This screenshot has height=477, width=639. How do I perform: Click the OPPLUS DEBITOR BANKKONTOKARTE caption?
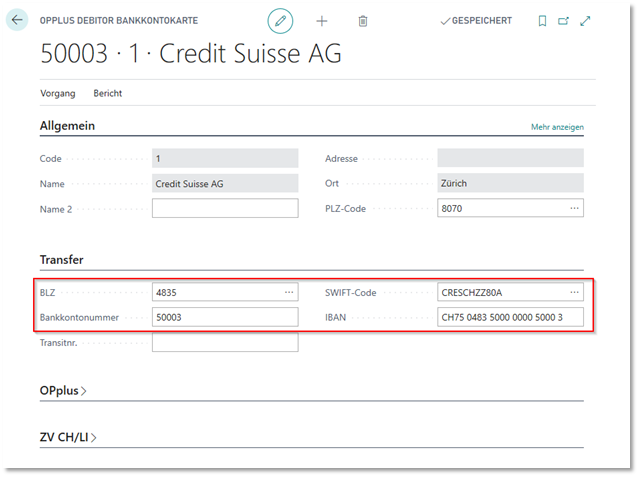click(119, 20)
